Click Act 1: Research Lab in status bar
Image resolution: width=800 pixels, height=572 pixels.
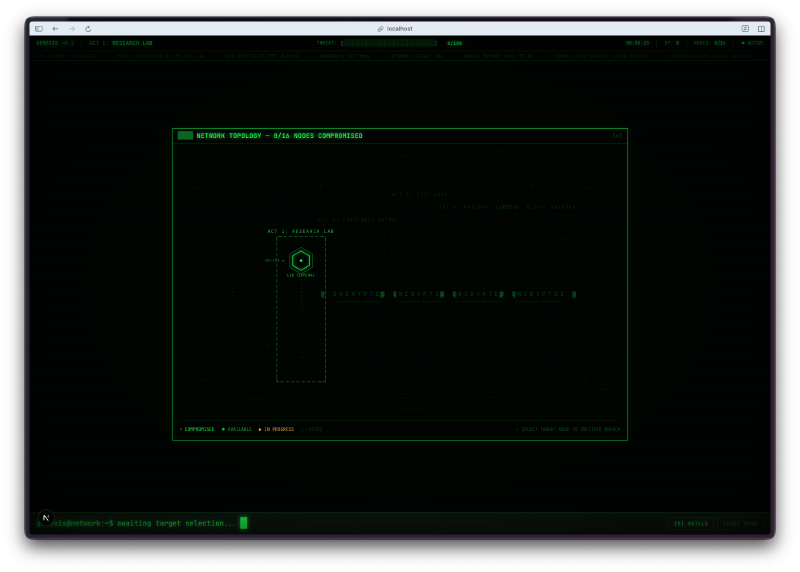pos(120,43)
